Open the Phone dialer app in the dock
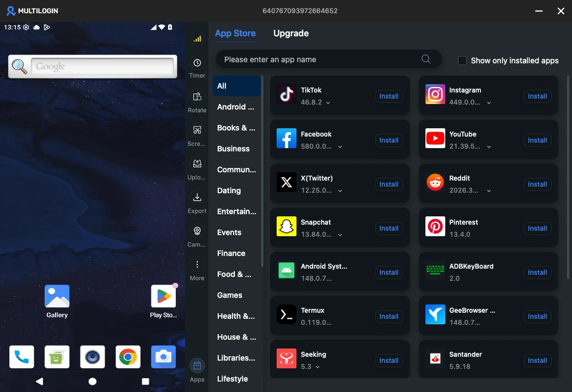572x392 pixels. click(x=21, y=357)
